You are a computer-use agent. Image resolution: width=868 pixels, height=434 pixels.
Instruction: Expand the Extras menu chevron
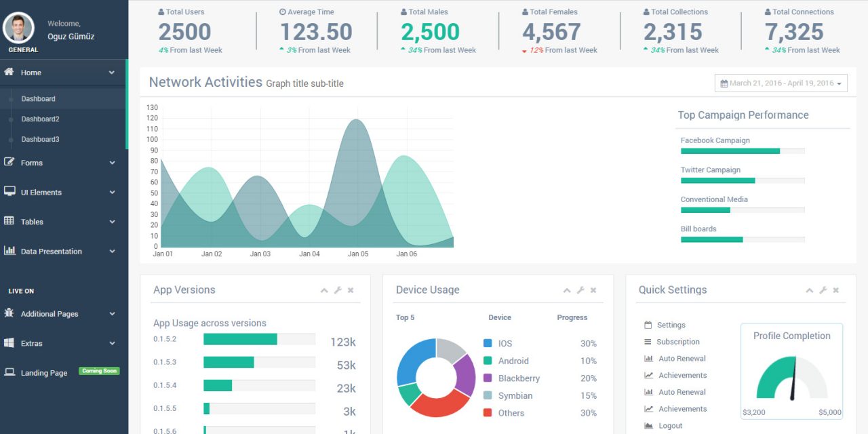[x=112, y=343]
